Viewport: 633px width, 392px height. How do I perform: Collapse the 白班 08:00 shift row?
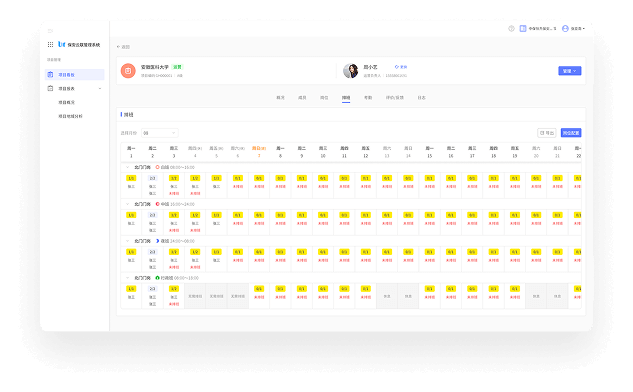point(128,167)
